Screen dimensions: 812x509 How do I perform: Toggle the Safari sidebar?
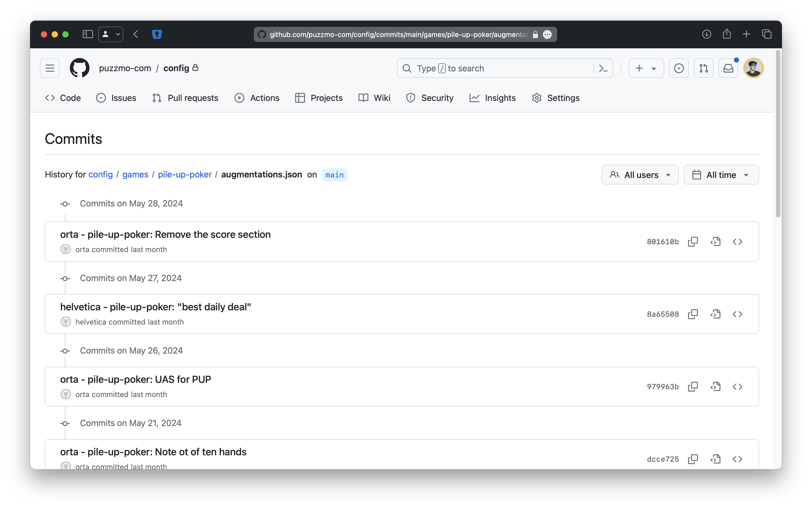(x=87, y=34)
